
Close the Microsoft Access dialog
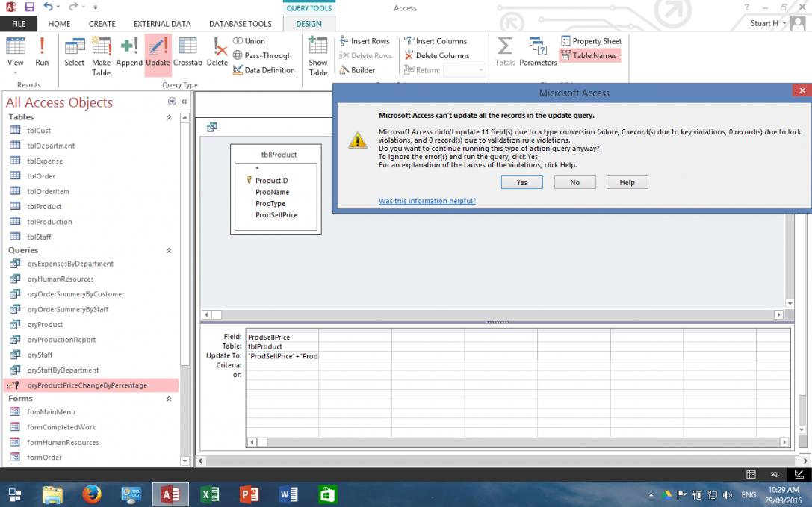click(802, 90)
